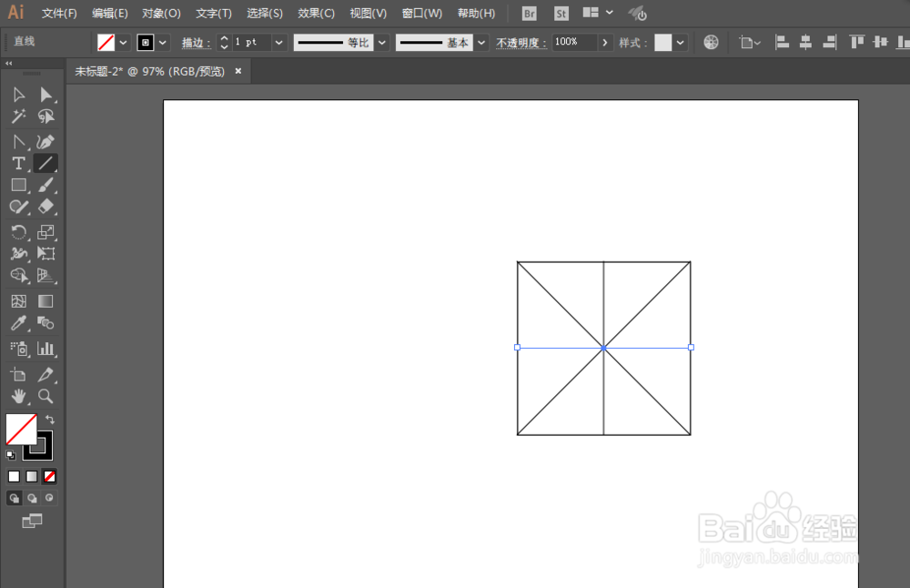
Task: Select the Paintbrush tool
Action: [45, 185]
